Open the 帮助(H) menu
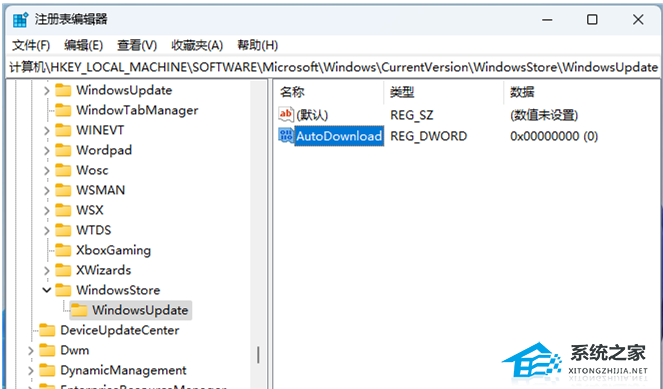 pyautogui.click(x=258, y=45)
